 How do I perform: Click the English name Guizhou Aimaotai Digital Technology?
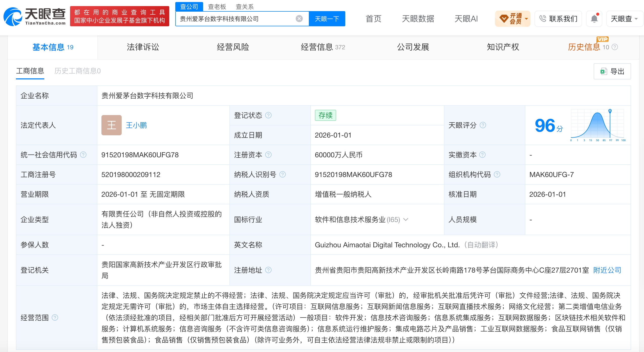(x=387, y=245)
